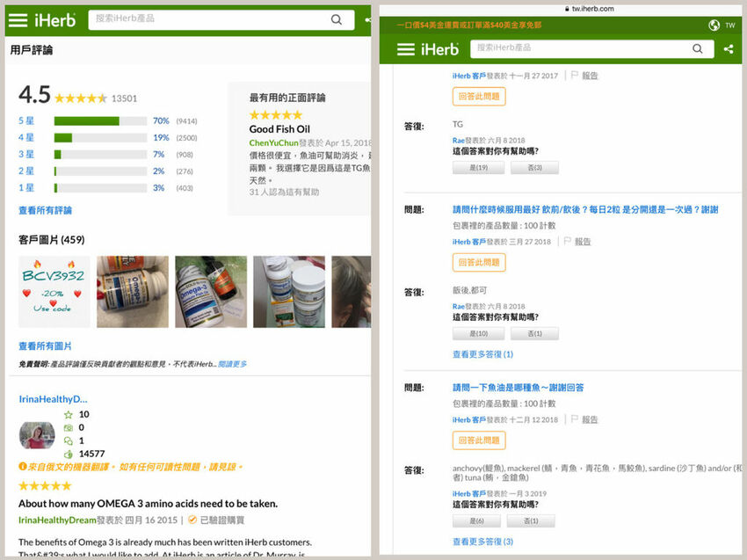Image resolution: width=747 pixels, height=560 pixels.
Task: Click report flag icon dated 三月 27 2018
Action: pyautogui.click(x=567, y=242)
